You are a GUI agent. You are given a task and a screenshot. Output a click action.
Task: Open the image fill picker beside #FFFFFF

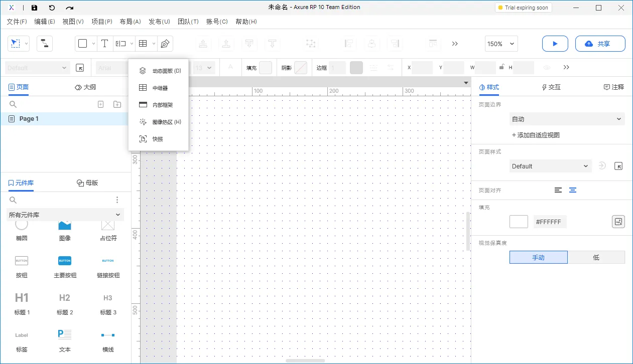[618, 221]
